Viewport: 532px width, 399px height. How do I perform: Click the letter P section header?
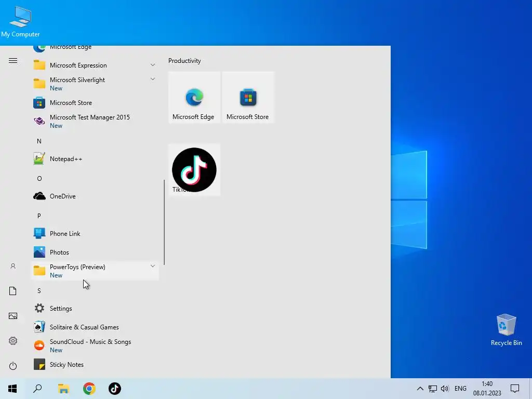coord(39,216)
